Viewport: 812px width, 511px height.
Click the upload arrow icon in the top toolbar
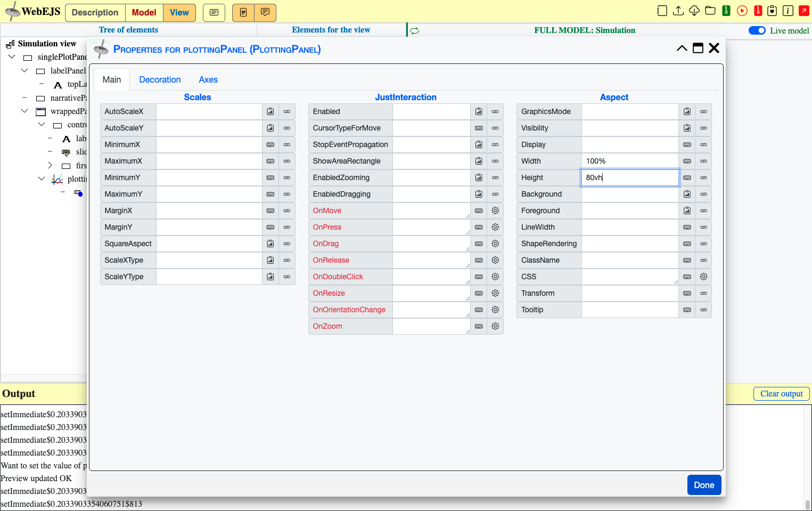click(678, 11)
